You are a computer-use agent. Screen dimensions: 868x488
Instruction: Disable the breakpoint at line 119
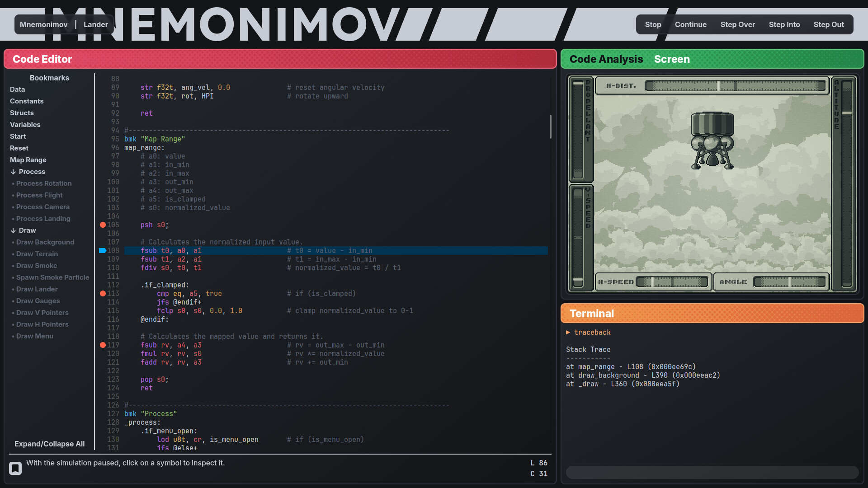[103, 345]
